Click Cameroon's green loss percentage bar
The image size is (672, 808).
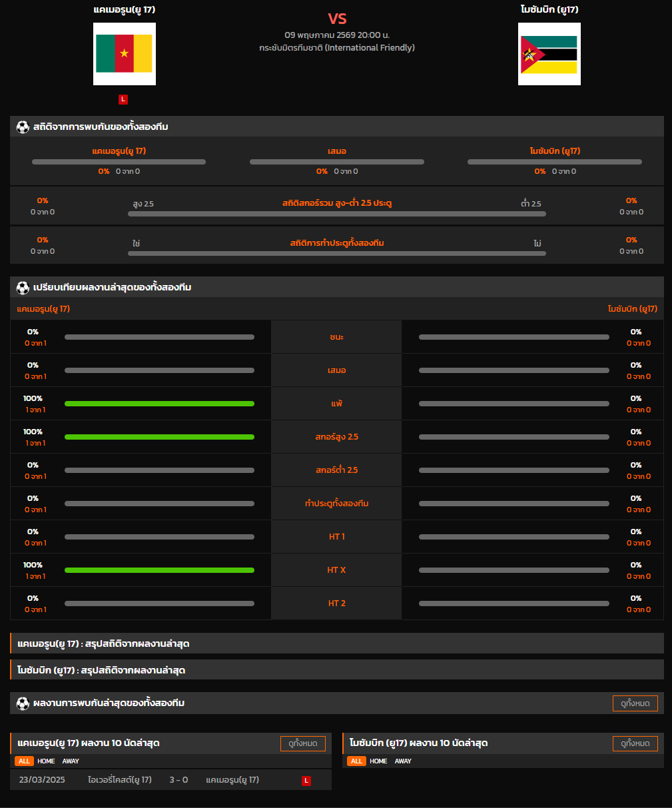point(159,404)
